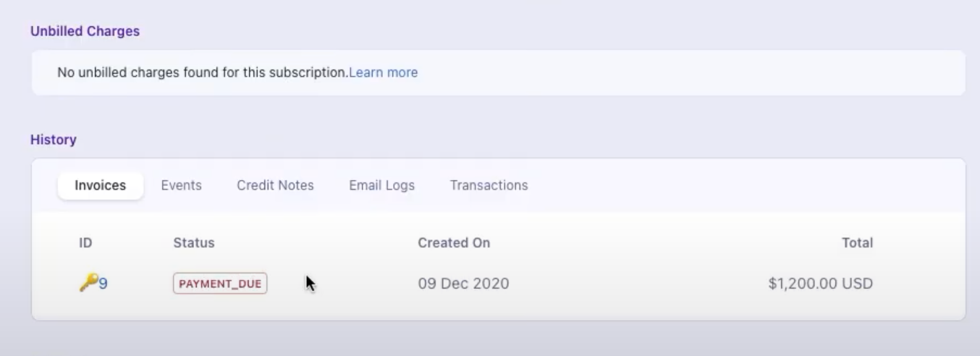Show the Email Logs tab
The height and width of the screenshot is (356, 980).
pyautogui.click(x=381, y=185)
